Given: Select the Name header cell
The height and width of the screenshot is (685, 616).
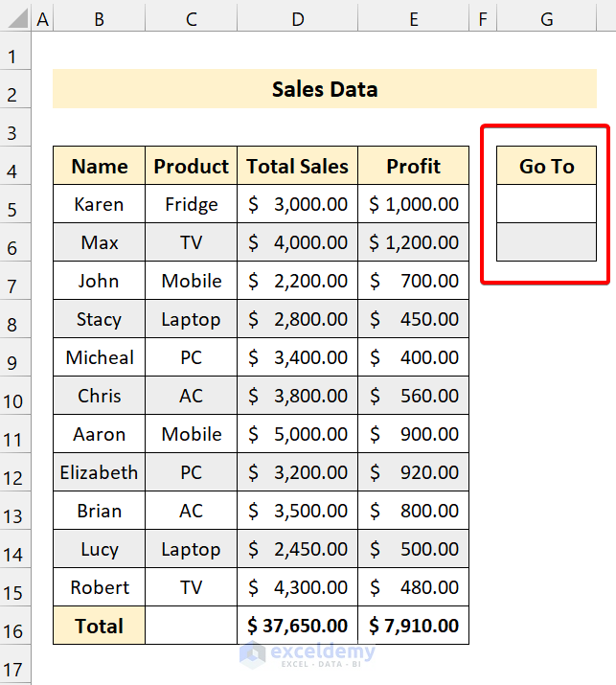Looking at the screenshot, I should point(99,166).
